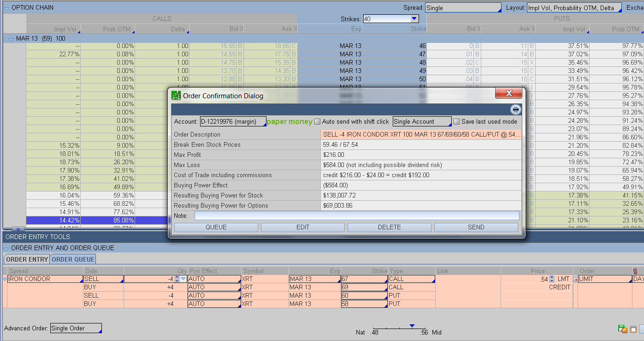
Task: Click the Nat-Mid price slider marker
Action: coord(412,326)
